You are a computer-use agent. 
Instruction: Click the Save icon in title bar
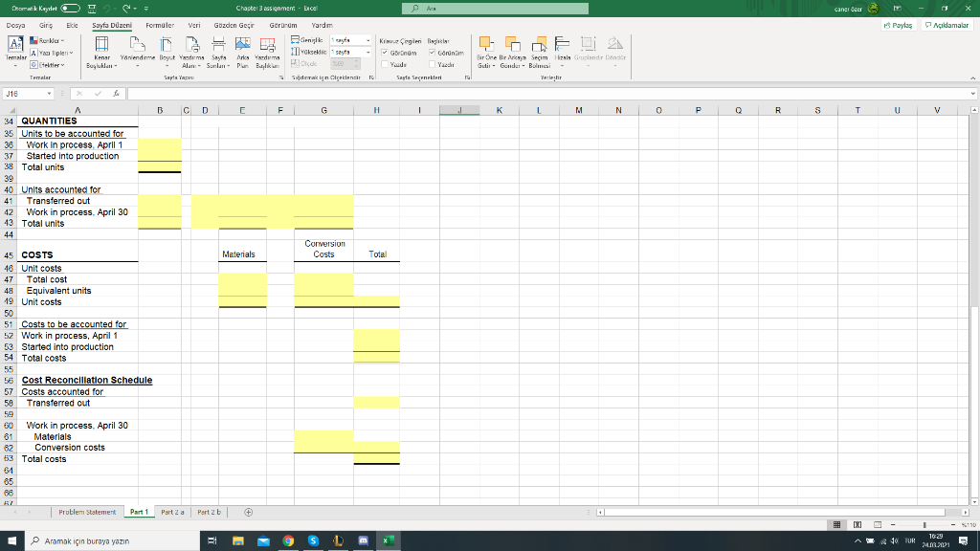92,8
